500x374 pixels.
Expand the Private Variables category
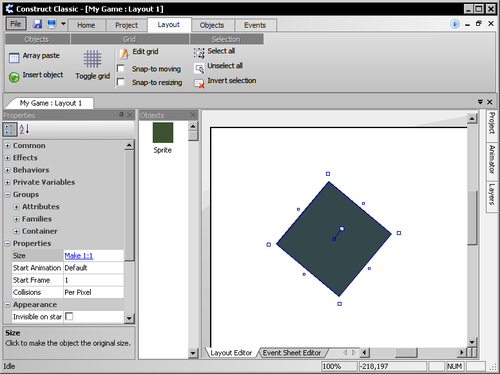point(7,183)
